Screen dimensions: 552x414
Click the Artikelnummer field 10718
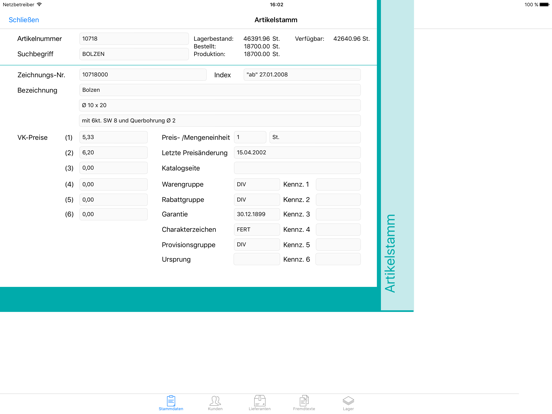pyautogui.click(x=134, y=39)
